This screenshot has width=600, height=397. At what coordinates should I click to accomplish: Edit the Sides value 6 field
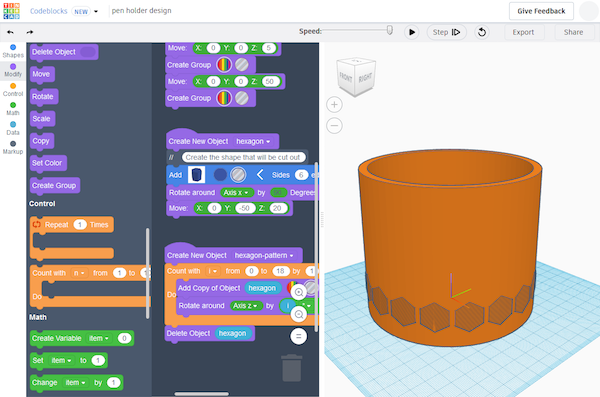pyautogui.click(x=301, y=175)
